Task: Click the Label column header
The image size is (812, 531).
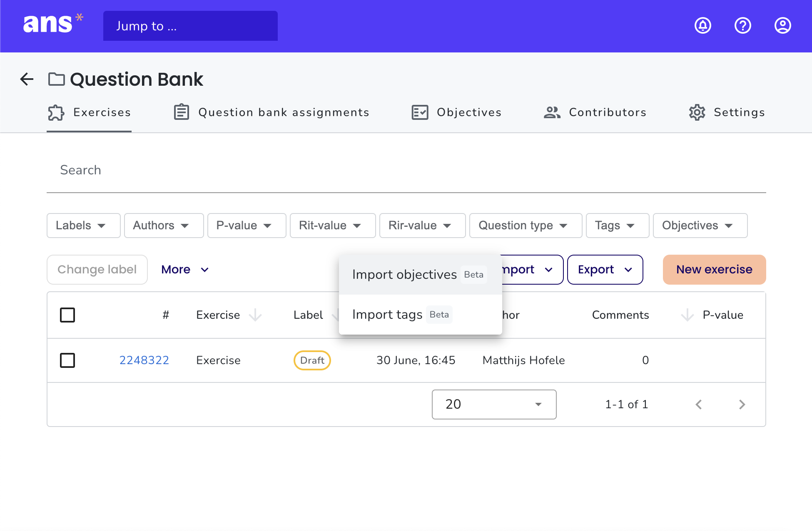Action: point(308,315)
